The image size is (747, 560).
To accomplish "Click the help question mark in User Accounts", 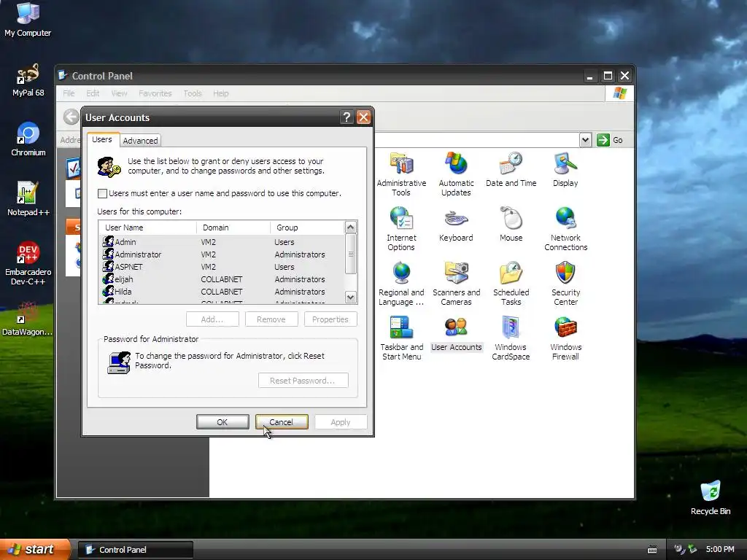I will tap(347, 117).
